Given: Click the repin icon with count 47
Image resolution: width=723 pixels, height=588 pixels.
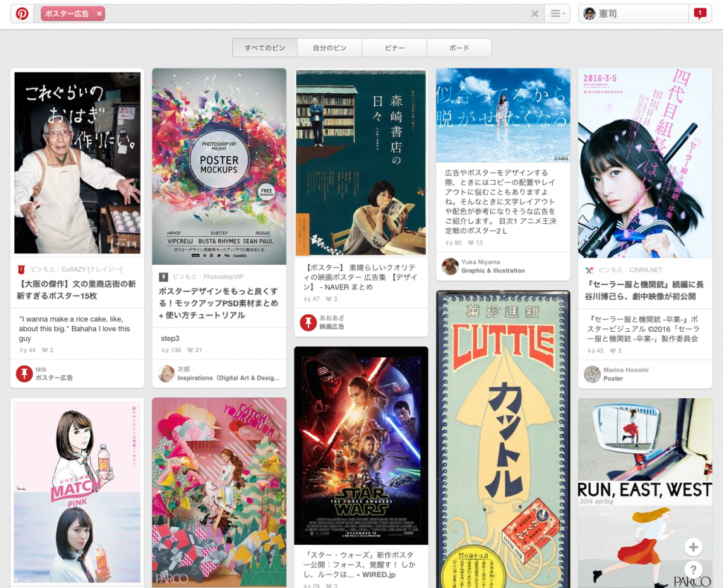Looking at the screenshot, I should pyautogui.click(x=306, y=299).
